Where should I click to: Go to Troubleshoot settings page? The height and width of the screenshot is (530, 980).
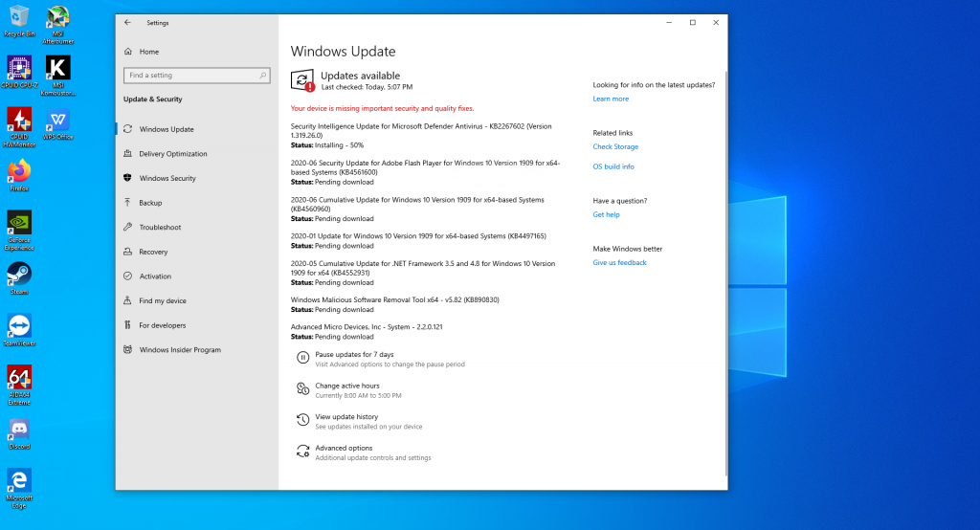pyautogui.click(x=160, y=228)
